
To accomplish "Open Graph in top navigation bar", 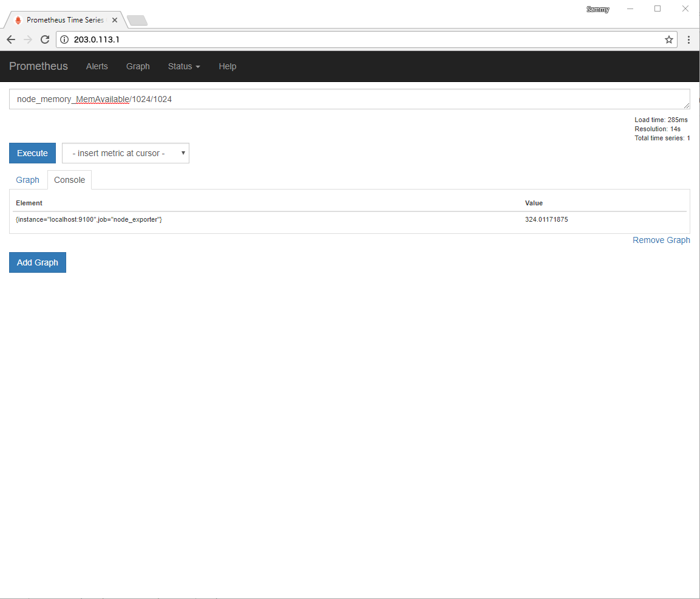I will (x=138, y=66).
